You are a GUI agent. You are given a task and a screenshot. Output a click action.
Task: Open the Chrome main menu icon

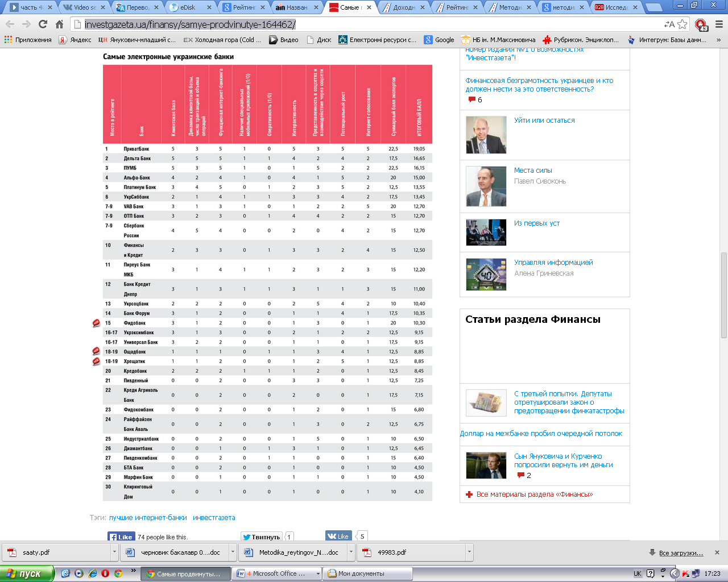point(719,24)
